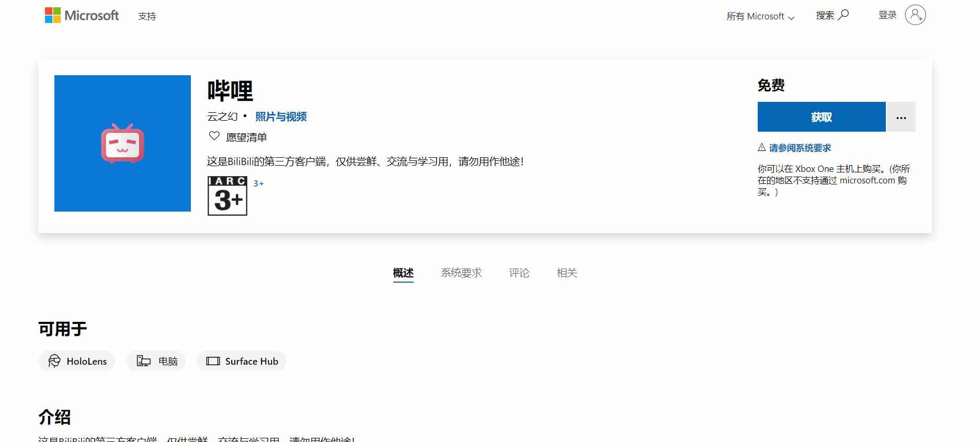Add app to 愿望清单
The image size is (980, 442).
tap(246, 137)
